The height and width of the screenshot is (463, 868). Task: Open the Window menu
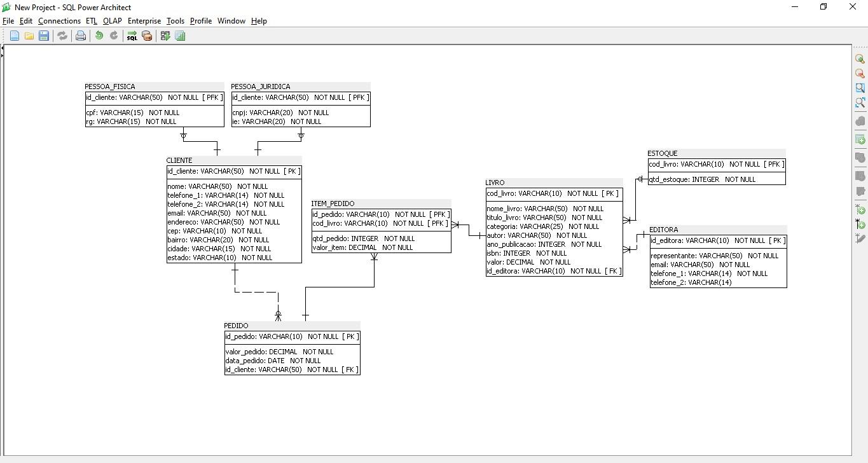(231, 21)
